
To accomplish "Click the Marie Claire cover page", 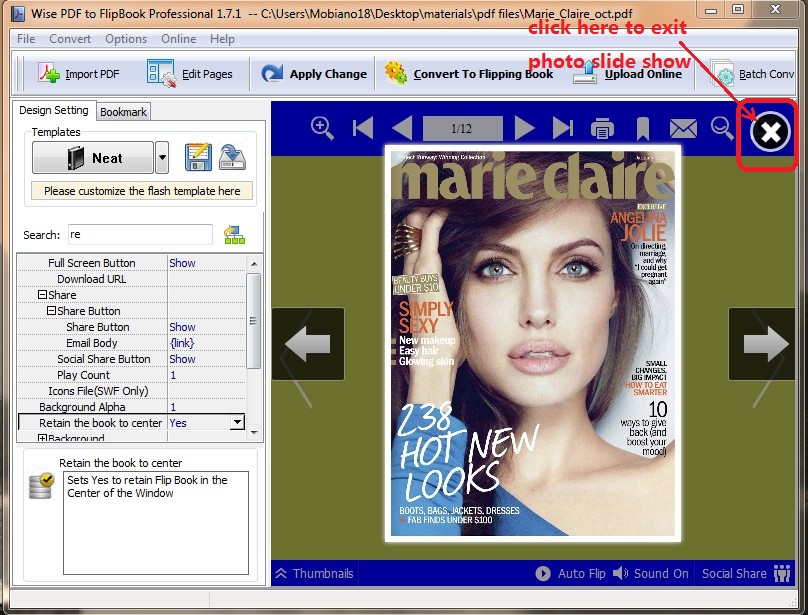I will [x=533, y=343].
